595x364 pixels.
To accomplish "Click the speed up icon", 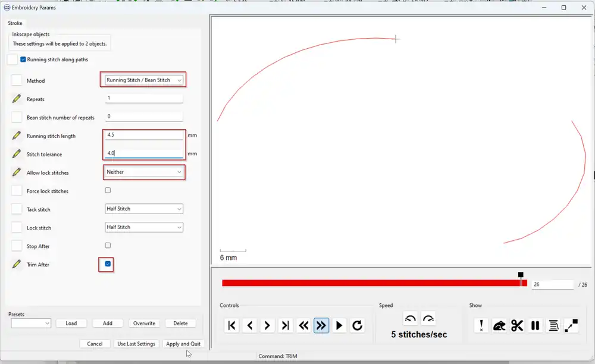I will click(x=428, y=318).
